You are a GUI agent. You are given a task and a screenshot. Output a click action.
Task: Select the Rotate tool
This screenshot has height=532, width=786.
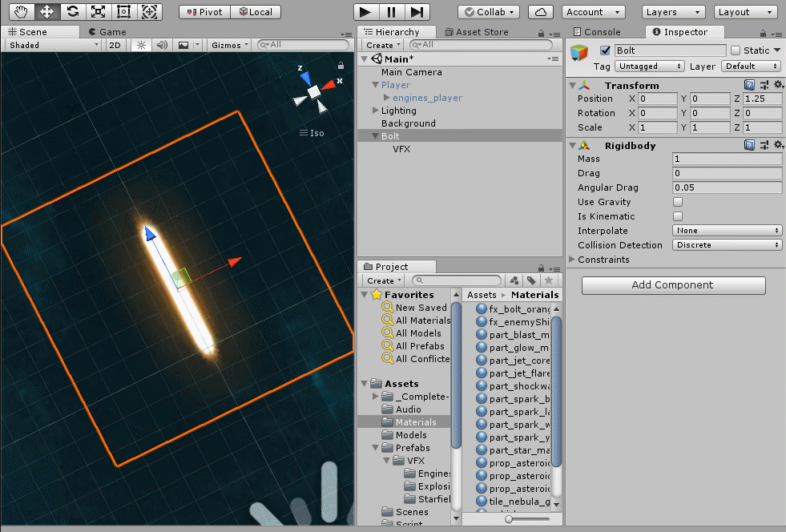coord(73,11)
